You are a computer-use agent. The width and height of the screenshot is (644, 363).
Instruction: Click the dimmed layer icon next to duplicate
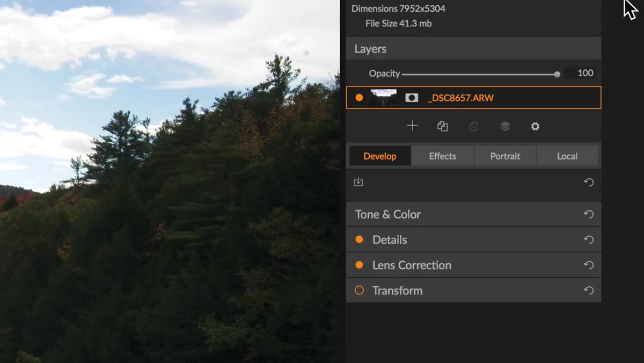[473, 126]
